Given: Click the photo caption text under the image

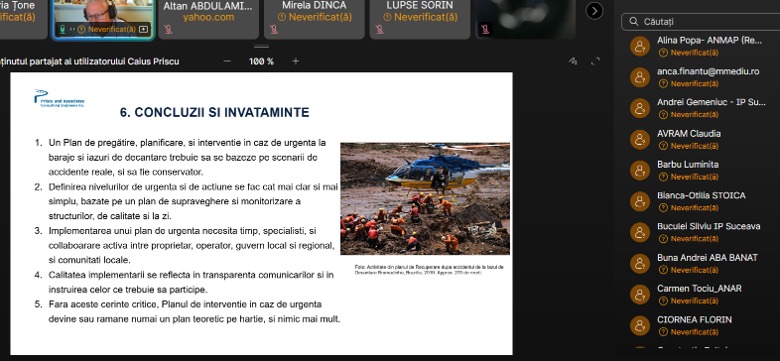Looking at the screenshot, I should [429, 270].
